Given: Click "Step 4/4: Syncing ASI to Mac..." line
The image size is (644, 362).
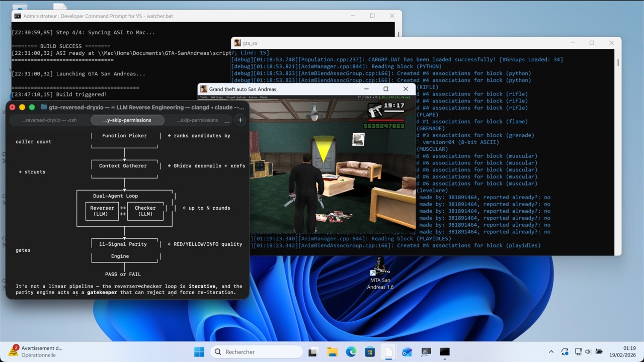Looking at the screenshot, I should pos(84,32).
